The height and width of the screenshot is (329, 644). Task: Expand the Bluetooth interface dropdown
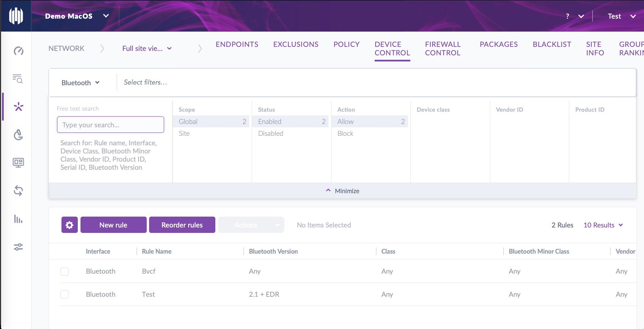pyautogui.click(x=80, y=83)
